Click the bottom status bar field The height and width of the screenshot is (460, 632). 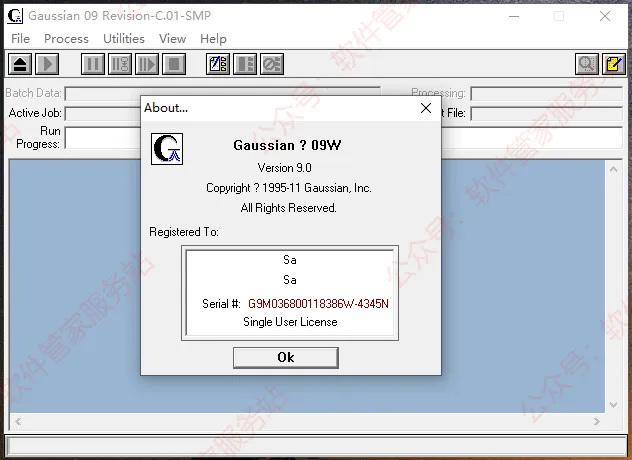pyautogui.click(x=316, y=446)
